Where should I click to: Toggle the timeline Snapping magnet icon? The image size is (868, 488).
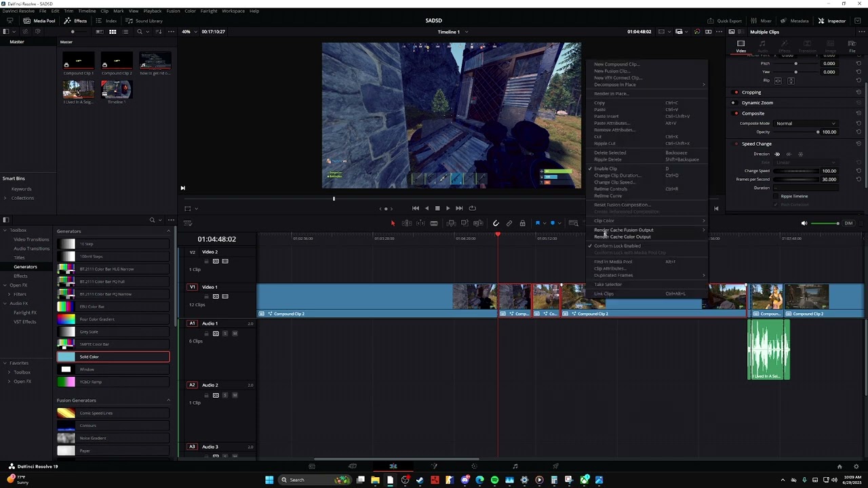coord(496,223)
